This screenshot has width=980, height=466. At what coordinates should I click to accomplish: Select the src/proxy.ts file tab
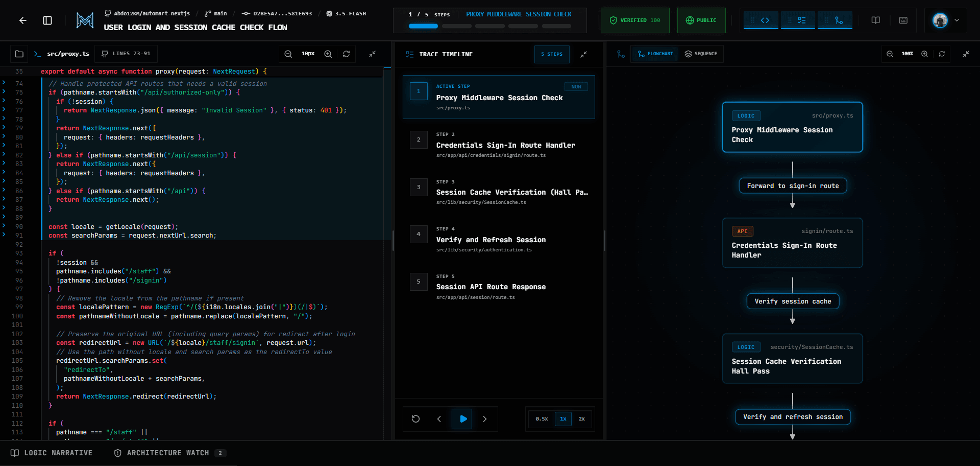tap(62, 54)
